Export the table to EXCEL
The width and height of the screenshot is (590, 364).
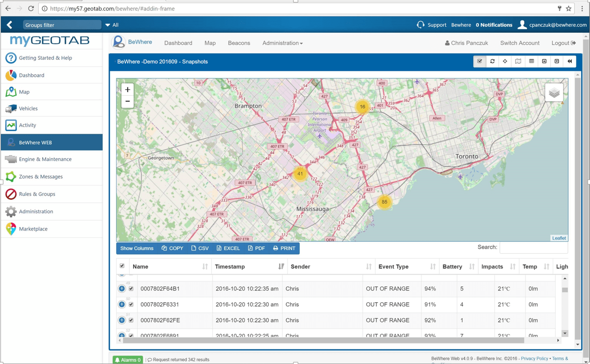point(228,248)
